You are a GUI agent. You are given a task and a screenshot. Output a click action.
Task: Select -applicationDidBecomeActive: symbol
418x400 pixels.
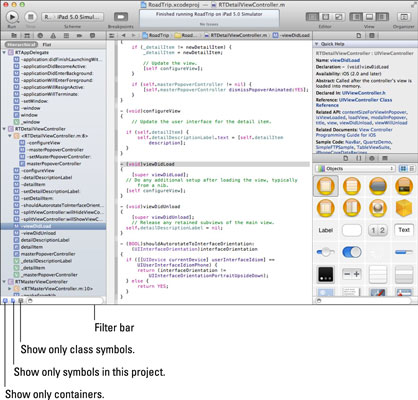[x=53, y=66]
